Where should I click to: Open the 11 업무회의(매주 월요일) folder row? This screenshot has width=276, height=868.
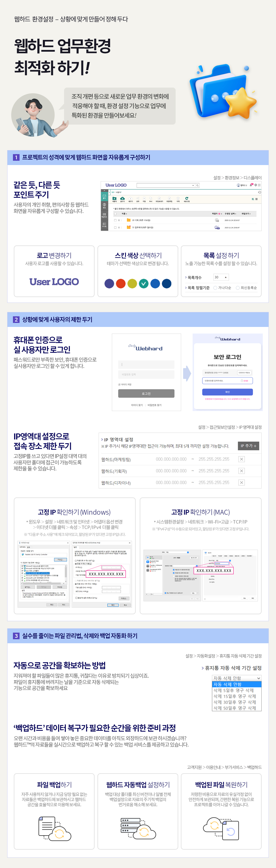pyautogui.click(x=185, y=227)
